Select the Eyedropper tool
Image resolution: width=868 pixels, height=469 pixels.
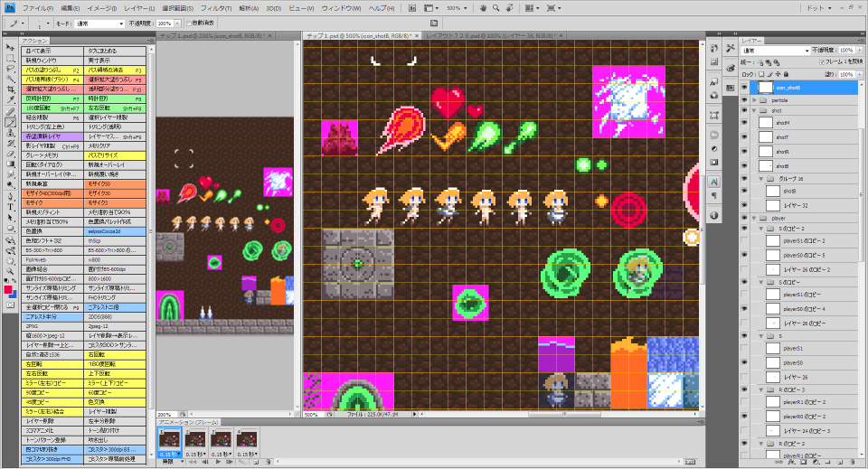10,99
